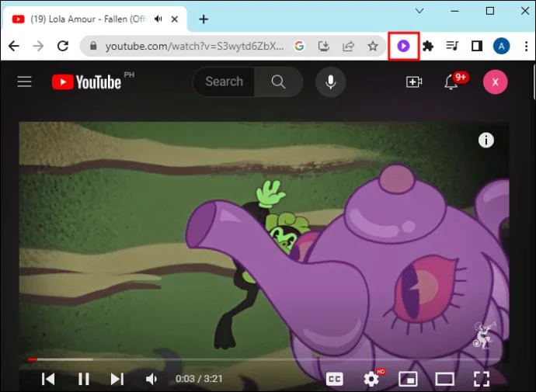Mute tab via the speaker icon in tab
The width and height of the screenshot is (536, 392).
158,19
